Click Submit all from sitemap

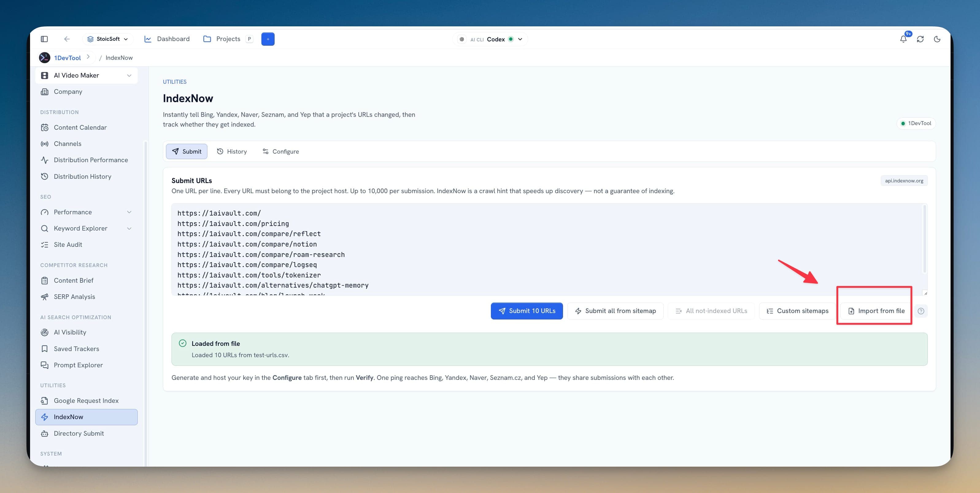coord(615,311)
